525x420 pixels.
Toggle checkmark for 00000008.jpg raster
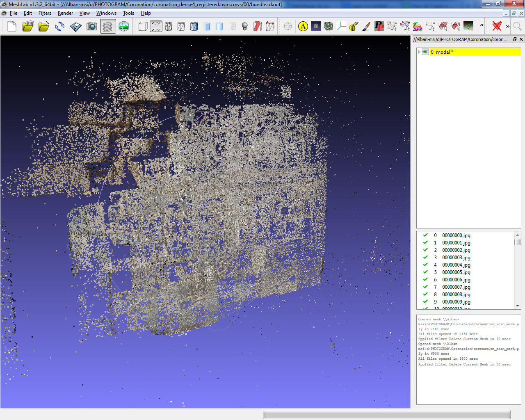(425, 294)
